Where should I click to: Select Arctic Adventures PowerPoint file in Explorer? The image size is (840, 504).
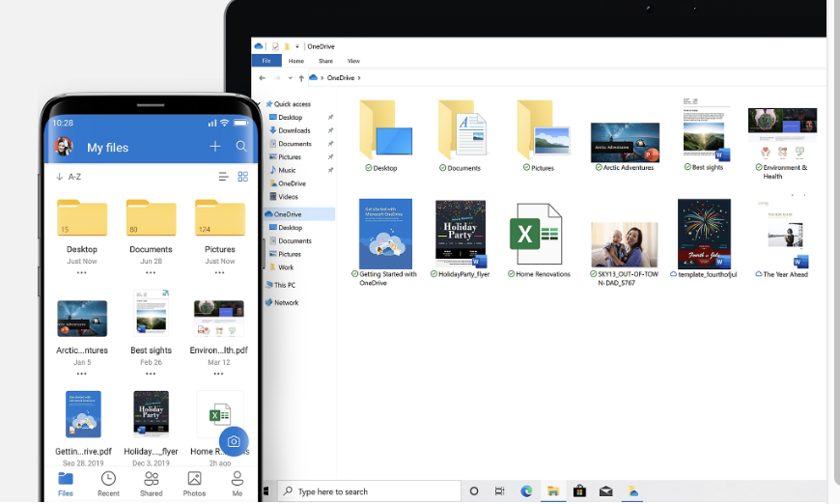pyautogui.click(x=625, y=147)
